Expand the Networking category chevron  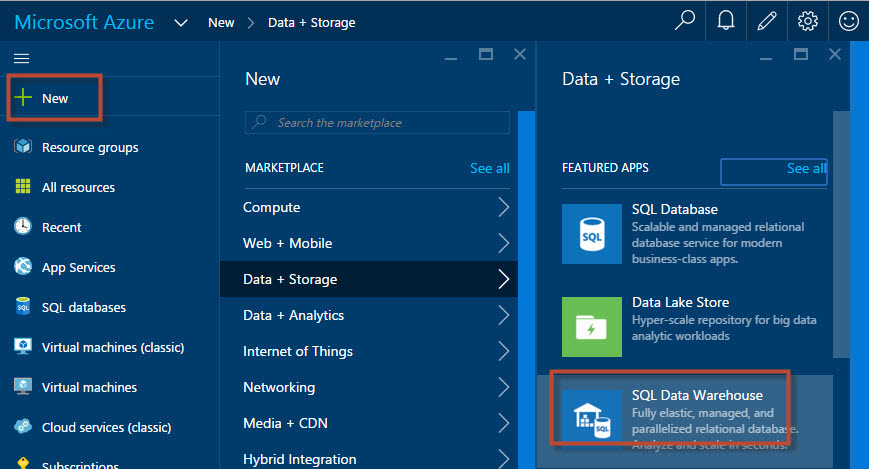coord(503,387)
